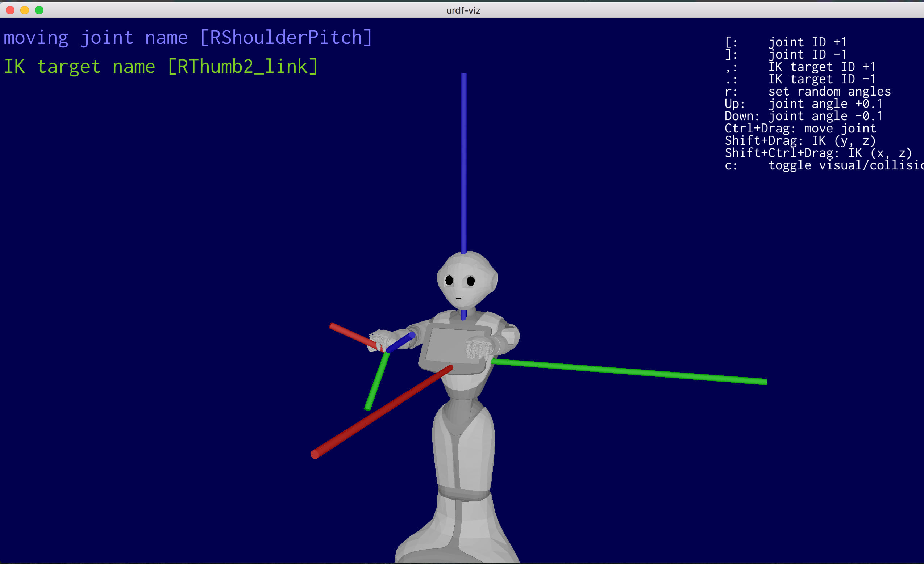
Task: Click the 'joint ID +1' help line
Action: pyautogui.click(x=785, y=42)
